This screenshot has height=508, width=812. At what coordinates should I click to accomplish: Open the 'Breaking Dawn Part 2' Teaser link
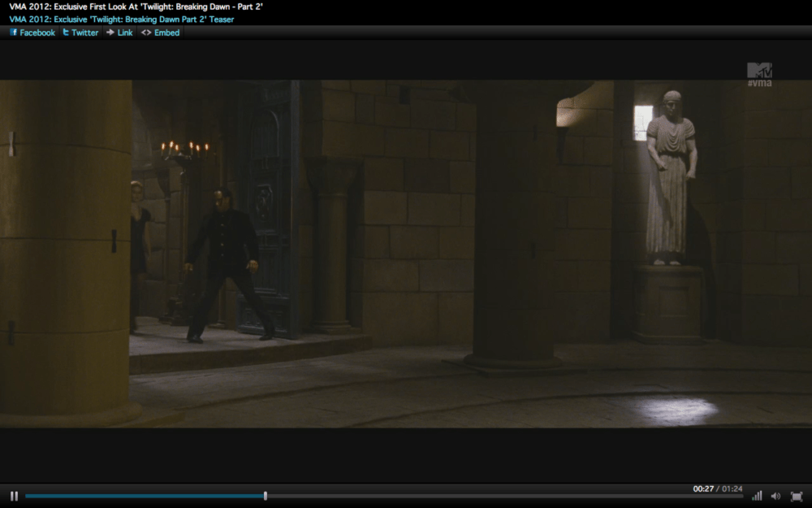[122, 19]
